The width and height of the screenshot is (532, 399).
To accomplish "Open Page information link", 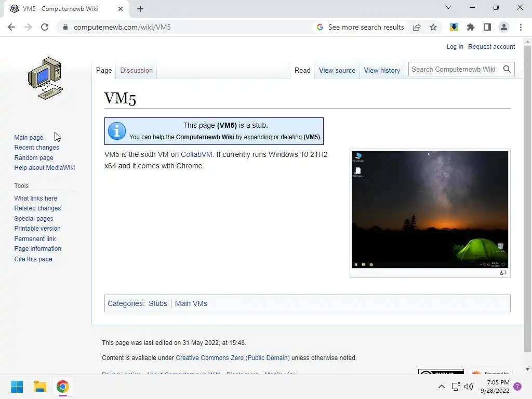I will [x=37, y=249].
